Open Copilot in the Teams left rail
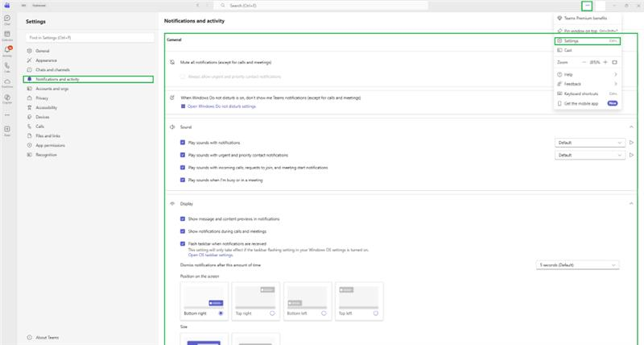 pyautogui.click(x=7, y=98)
